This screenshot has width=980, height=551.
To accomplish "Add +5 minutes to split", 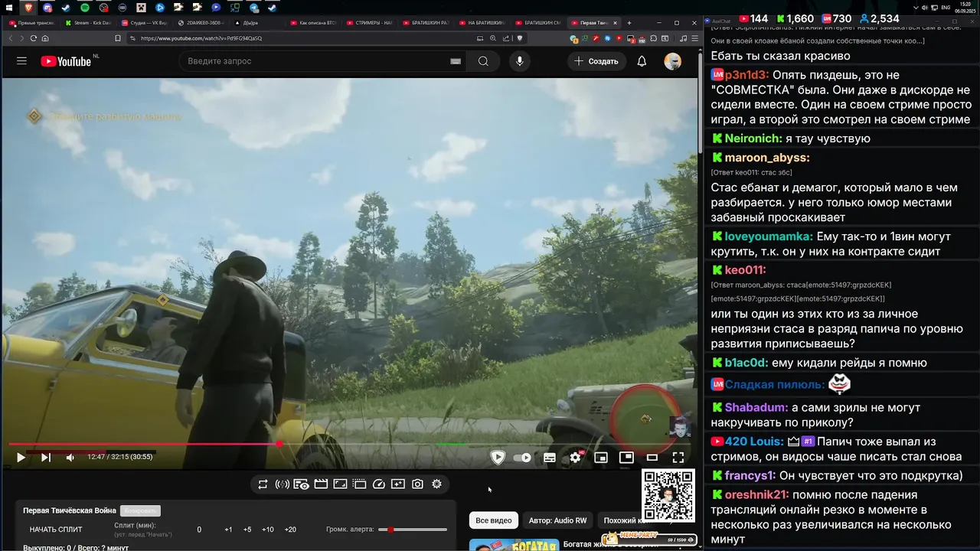I will [x=247, y=530].
